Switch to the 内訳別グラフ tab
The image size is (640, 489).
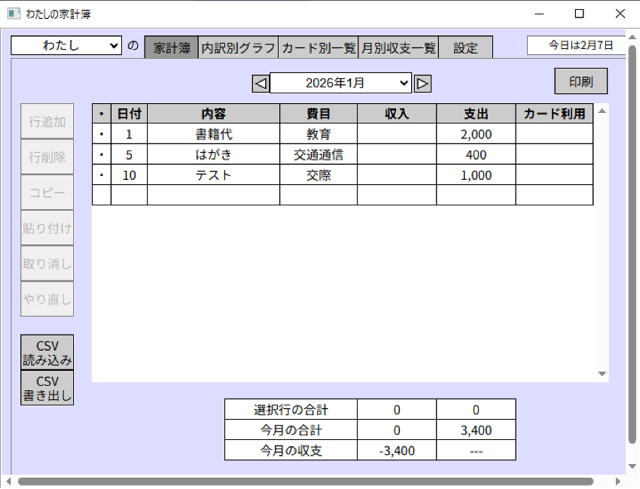pyautogui.click(x=238, y=47)
